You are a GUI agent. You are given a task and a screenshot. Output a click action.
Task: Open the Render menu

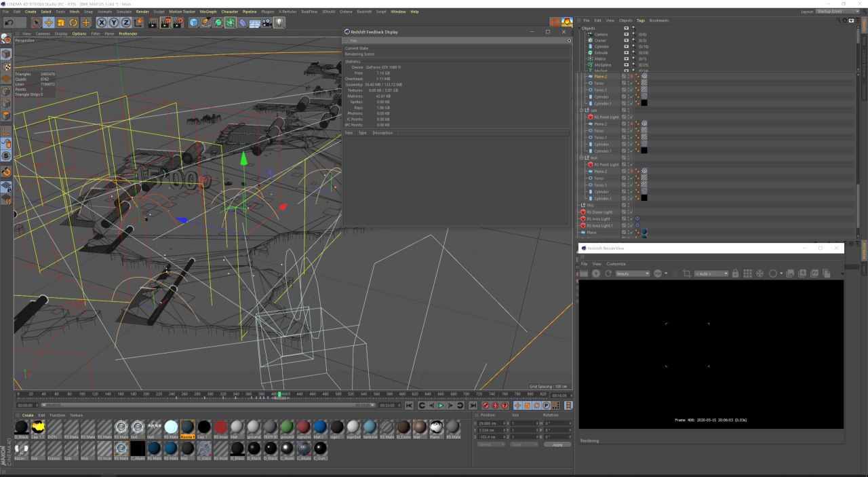pos(142,12)
